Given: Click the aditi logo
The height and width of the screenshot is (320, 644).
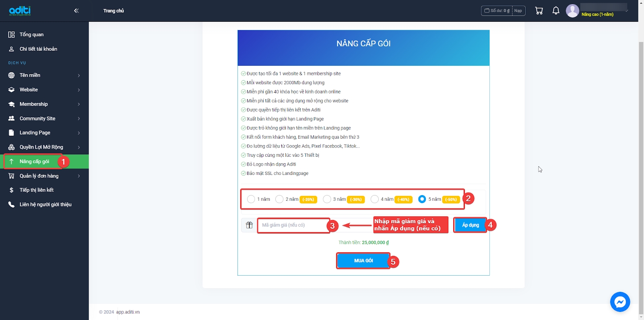Looking at the screenshot, I should 20,11.
